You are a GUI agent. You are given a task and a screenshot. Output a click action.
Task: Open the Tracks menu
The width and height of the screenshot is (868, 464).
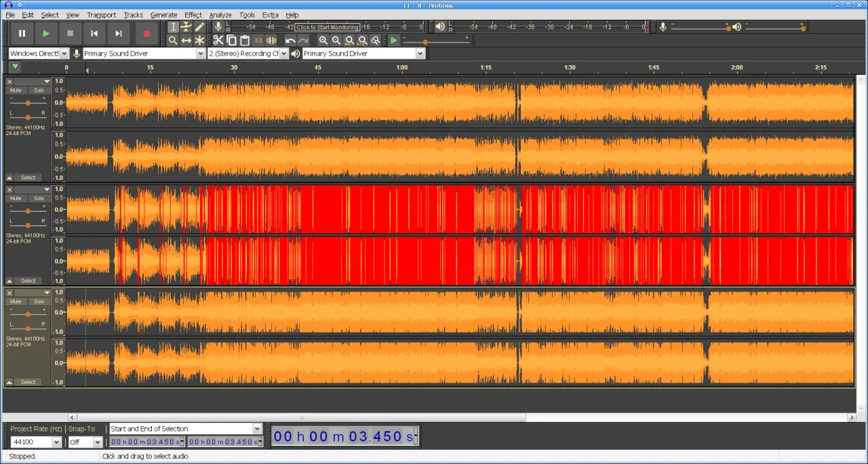coord(133,15)
